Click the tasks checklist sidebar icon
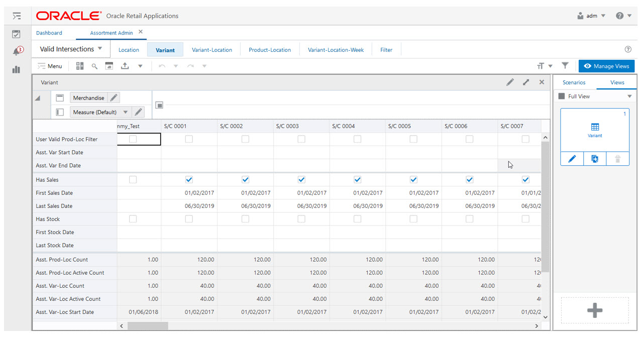644x337 pixels. pos(16,34)
